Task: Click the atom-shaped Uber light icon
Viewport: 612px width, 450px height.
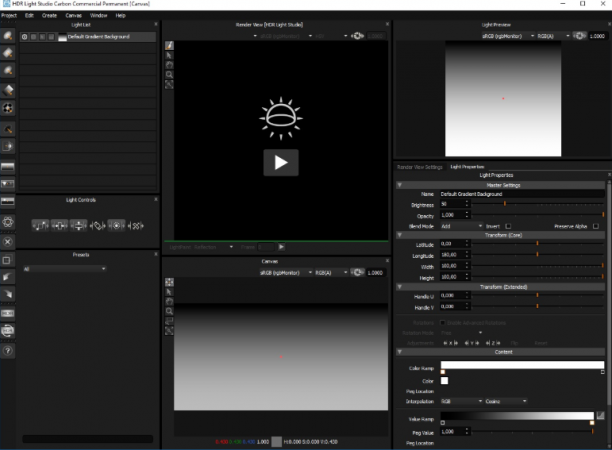Action: coord(7,222)
